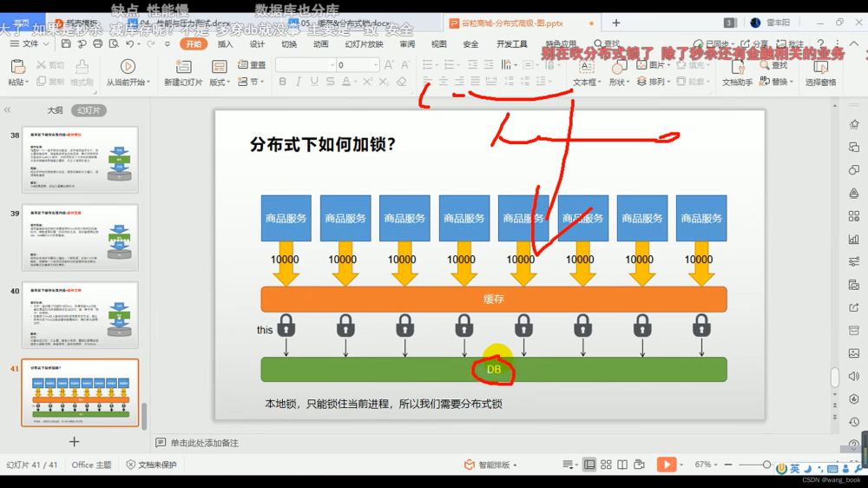Open the Document Assistant (文档助手)
Image resolution: width=868 pixels, height=488 pixels.
coord(737,72)
